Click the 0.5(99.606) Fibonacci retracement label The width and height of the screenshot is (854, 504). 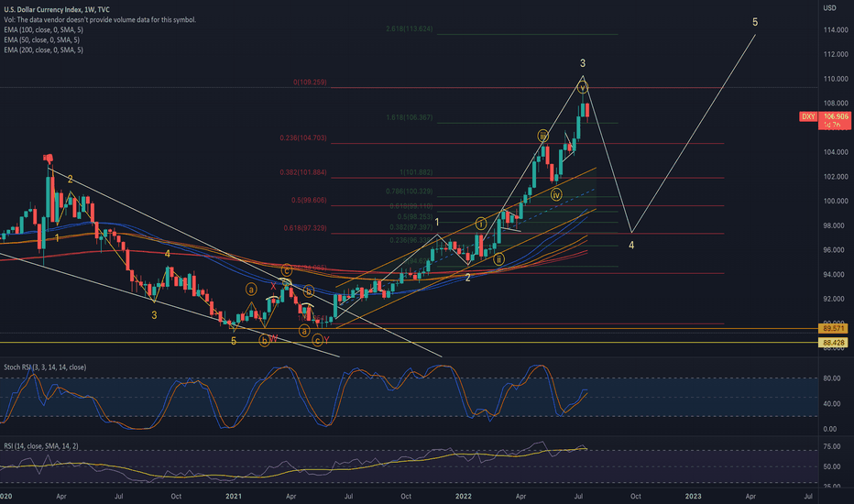(x=309, y=200)
